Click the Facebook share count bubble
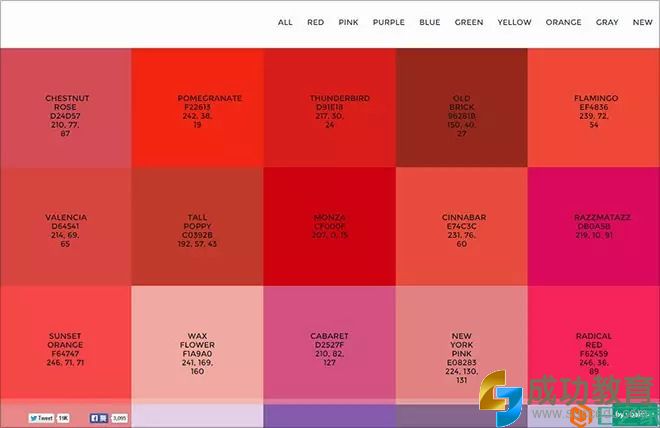 tap(119, 418)
